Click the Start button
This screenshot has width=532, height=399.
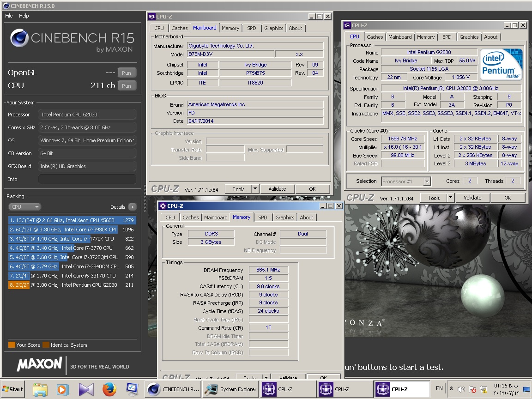[13, 389]
